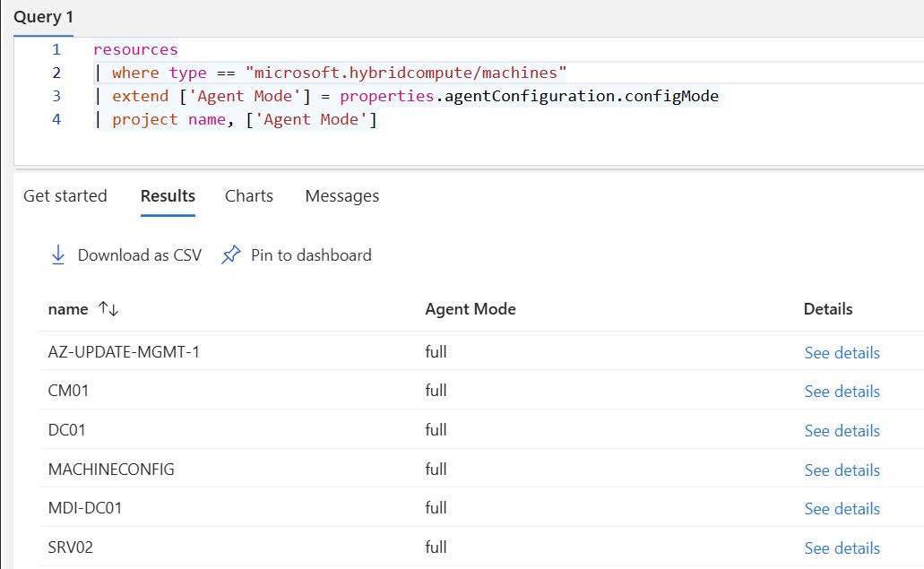Open See details for DC01
Screen dimensions: 924x569
coord(842,430)
